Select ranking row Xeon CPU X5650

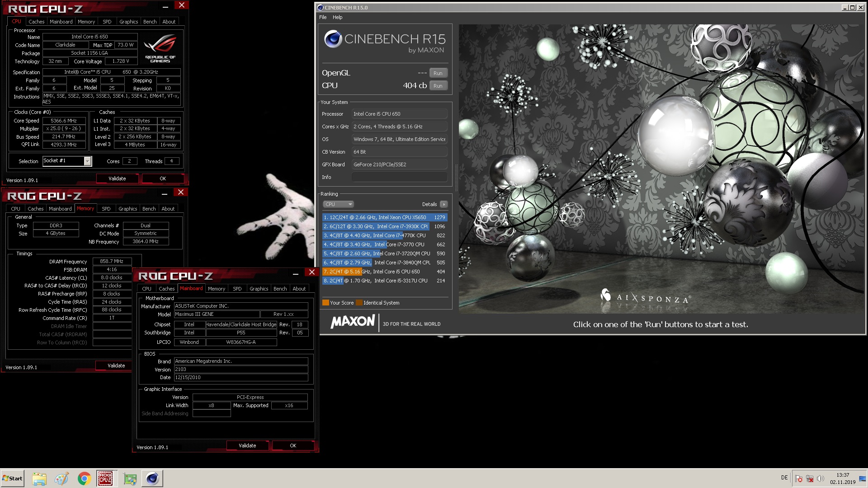point(384,217)
